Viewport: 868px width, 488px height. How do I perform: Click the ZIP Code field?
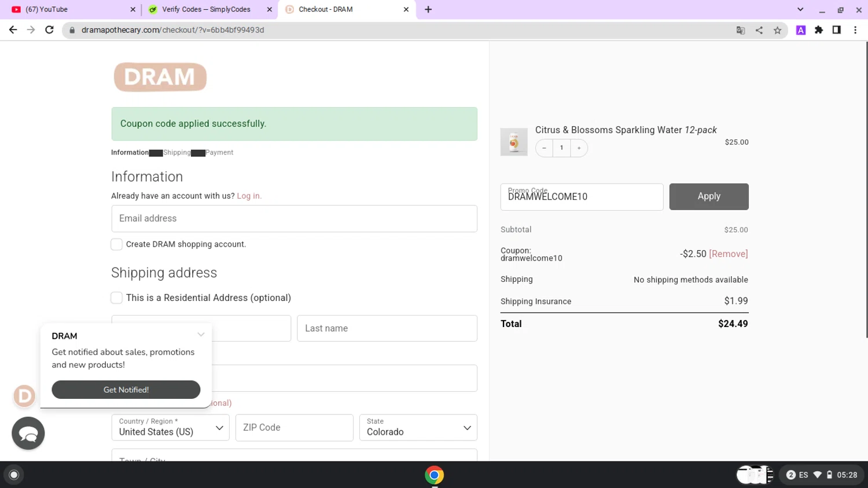[294, 427]
